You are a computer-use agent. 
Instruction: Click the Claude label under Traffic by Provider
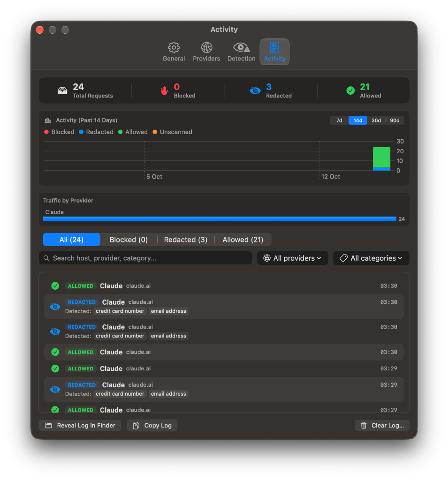click(54, 212)
